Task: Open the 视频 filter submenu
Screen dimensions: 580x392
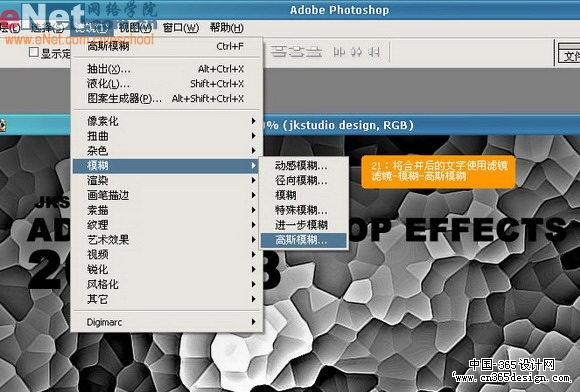Action: (167, 254)
